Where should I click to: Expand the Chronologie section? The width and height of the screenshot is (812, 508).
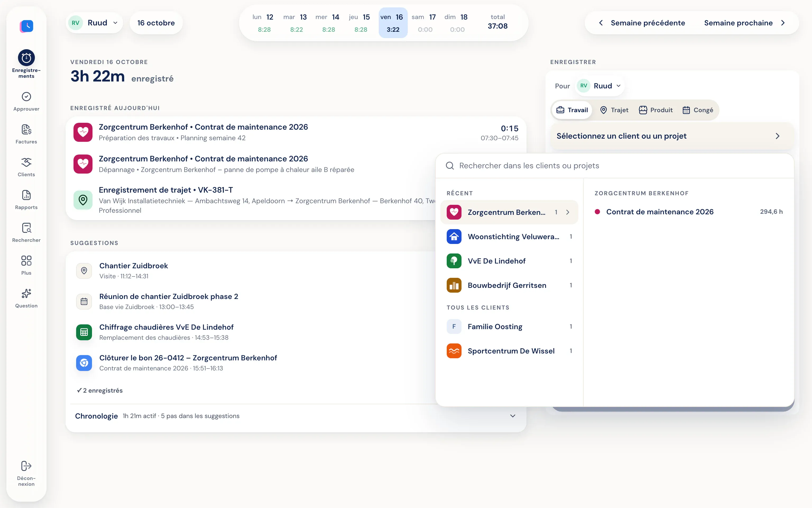296,416
